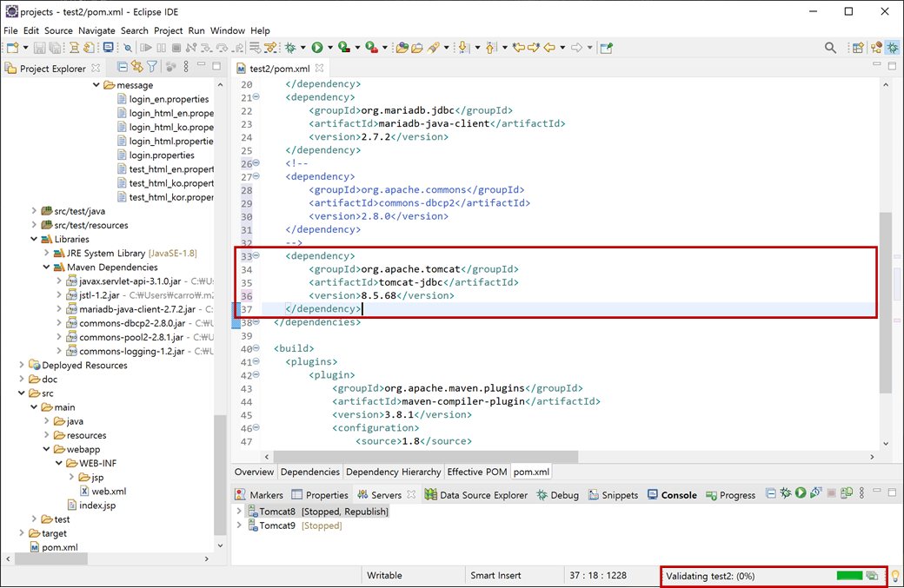
Task: Click the green validation progress bar
Action: click(849, 575)
